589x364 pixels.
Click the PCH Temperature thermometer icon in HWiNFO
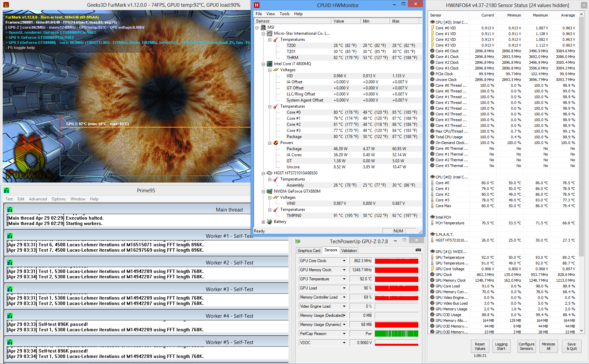[432, 223]
